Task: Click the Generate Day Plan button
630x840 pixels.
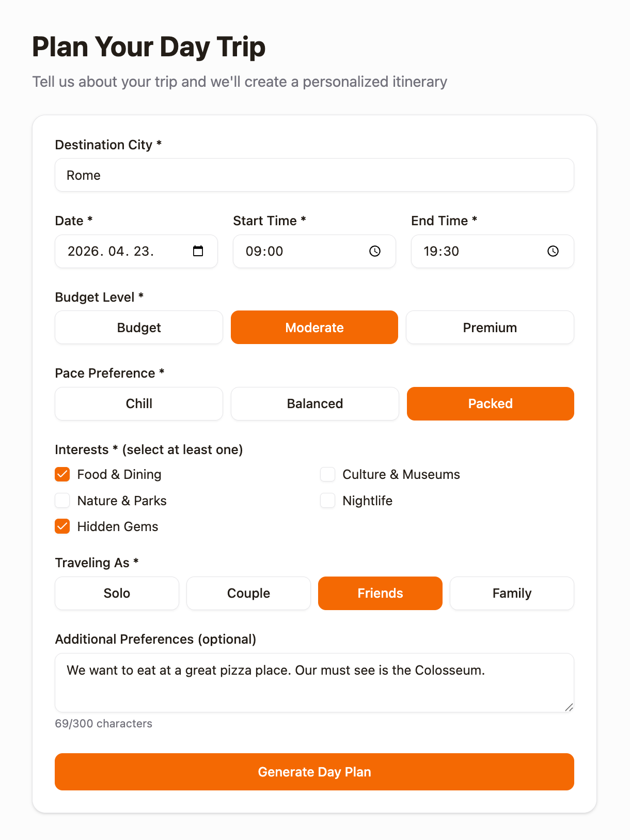Action: click(314, 771)
